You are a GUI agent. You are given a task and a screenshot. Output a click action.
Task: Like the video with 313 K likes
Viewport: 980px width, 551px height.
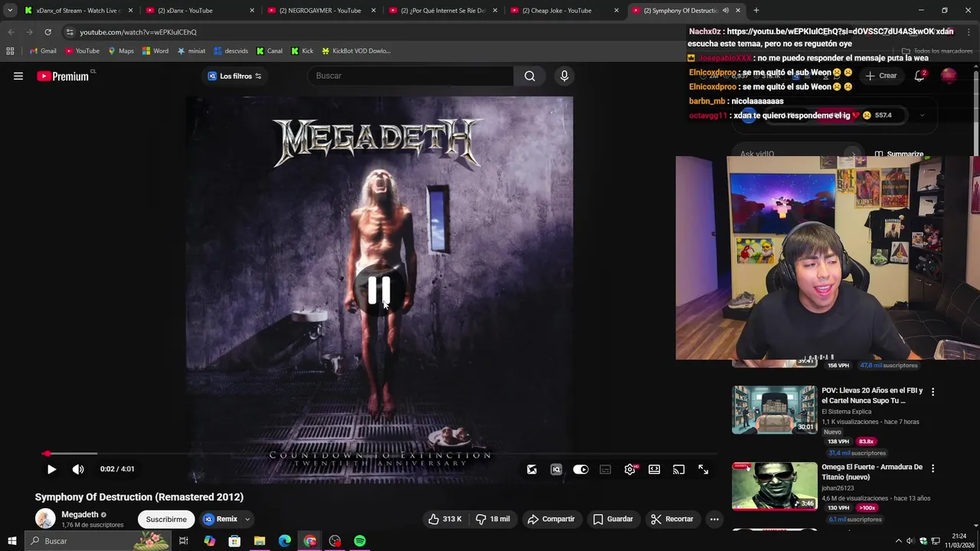445,519
